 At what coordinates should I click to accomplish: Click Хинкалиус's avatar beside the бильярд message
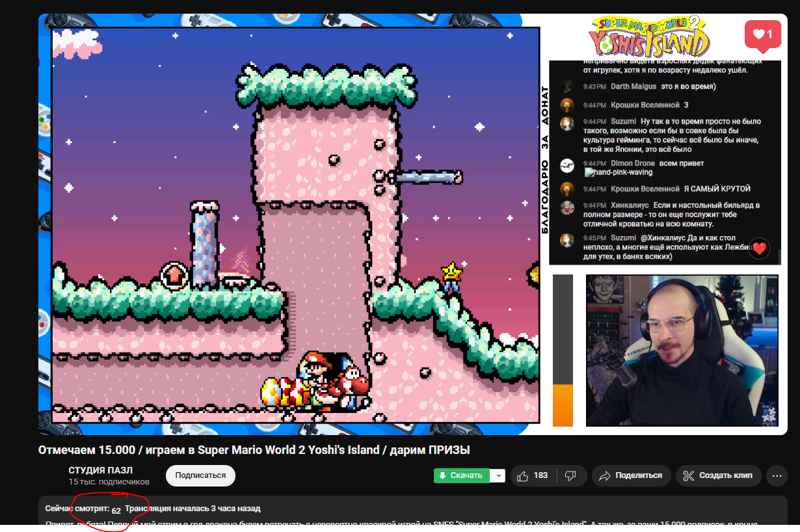[567, 207]
